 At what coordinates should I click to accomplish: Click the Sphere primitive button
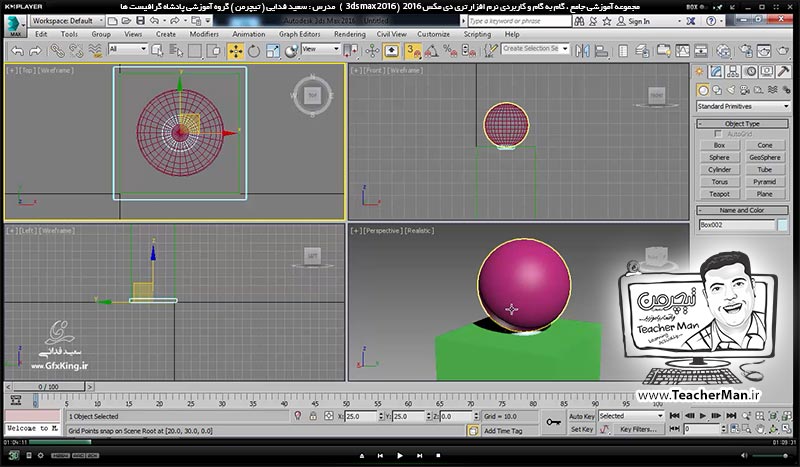tap(719, 158)
